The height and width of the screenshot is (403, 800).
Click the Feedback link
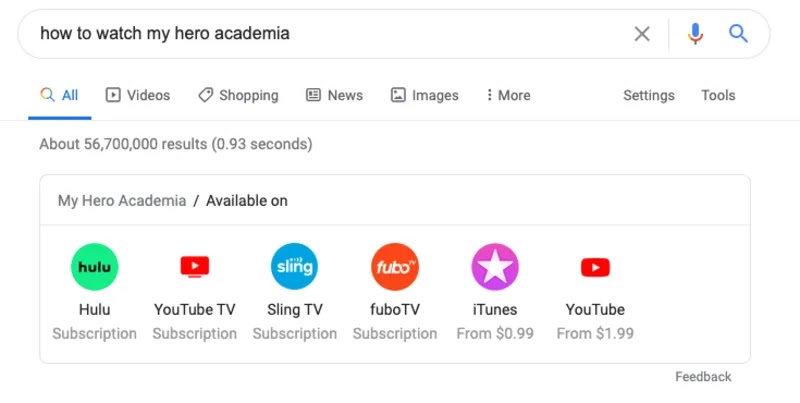point(703,377)
